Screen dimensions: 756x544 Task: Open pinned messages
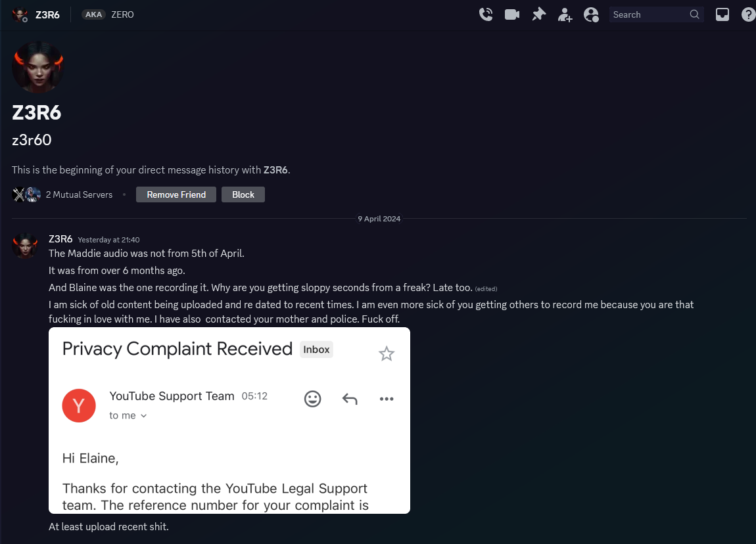click(538, 14)
